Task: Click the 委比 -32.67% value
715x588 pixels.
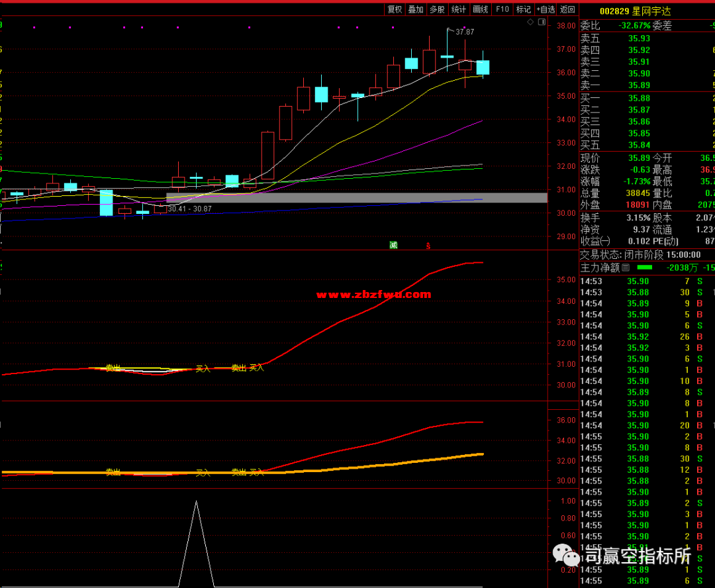Action: coord(634,26)
